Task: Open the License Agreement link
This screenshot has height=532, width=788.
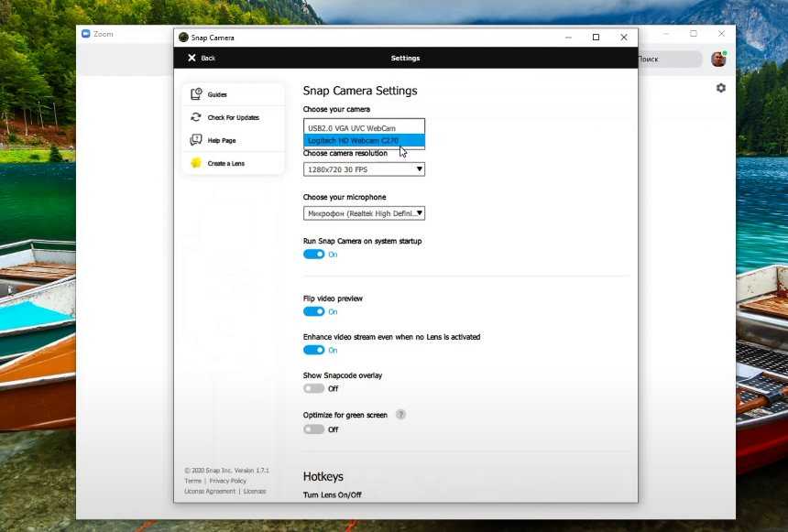Action: (210, 492)
